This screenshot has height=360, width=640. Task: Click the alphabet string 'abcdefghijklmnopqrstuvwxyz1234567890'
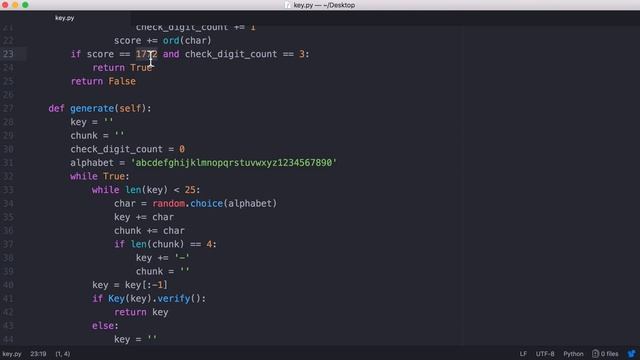234,162
